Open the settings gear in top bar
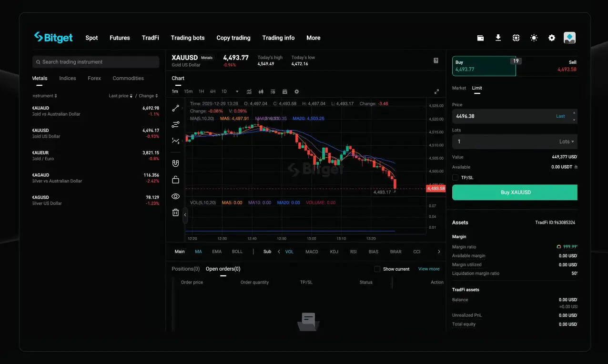Viewport: 608px width, 364px height. point(552,38)
